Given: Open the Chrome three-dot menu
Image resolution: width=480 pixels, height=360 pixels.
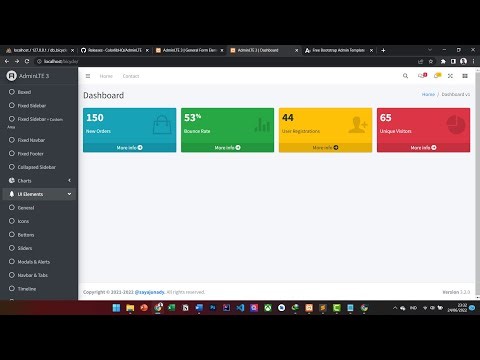Looking at the screenshot, I should (x=473, y=61).
